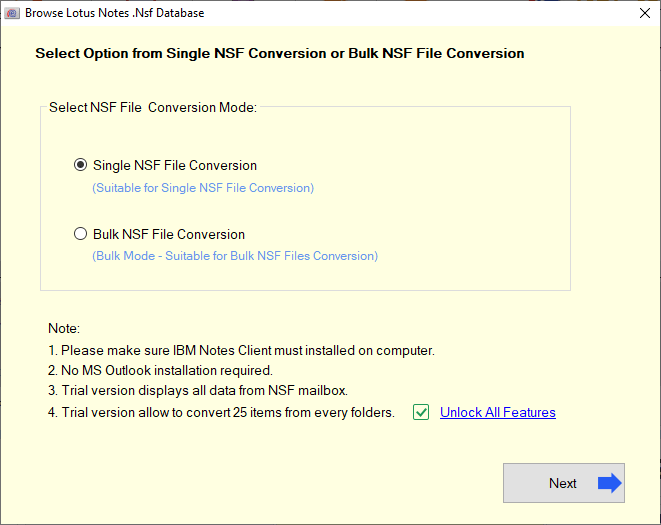Viewport: 661px width, 525px height.
Task: Click the "Note:" heading text
Action: pyautogui.click(x=63, y=328)
